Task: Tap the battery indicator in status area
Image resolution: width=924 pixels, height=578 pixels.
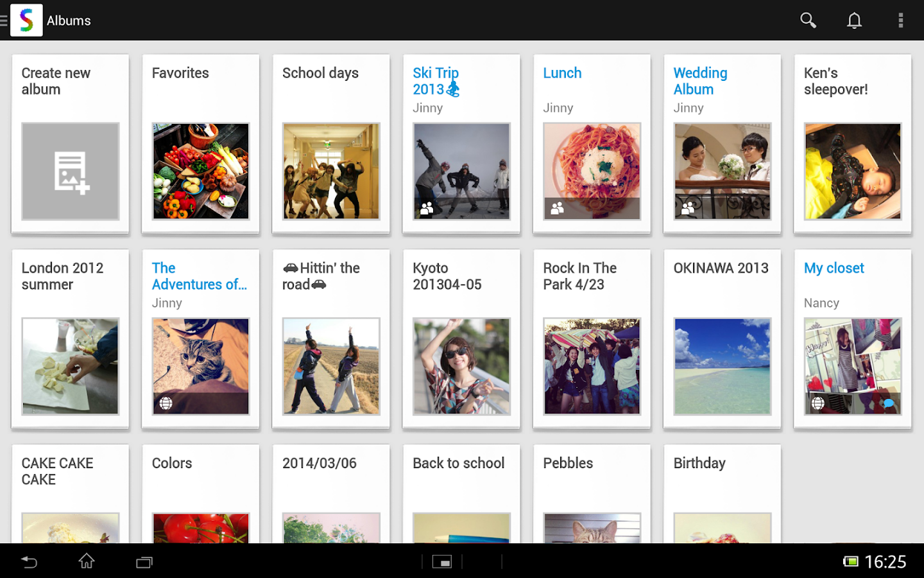Action: point(850,562)
